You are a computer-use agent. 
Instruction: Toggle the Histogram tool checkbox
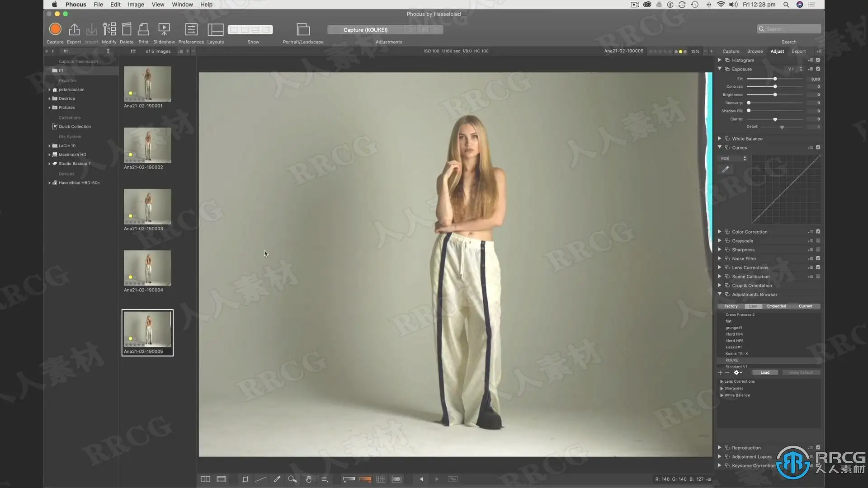[818, 60]
